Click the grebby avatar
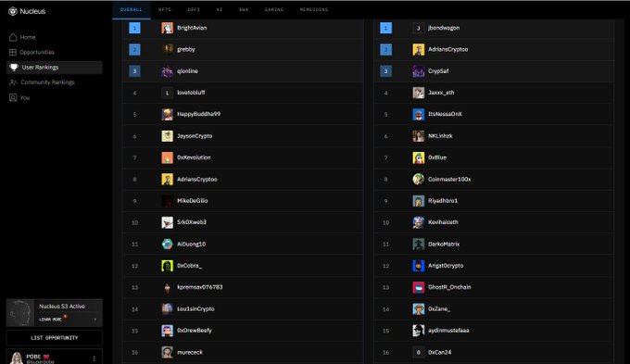Image resolution: width=630 pixels, height=364 pixels. click(167, 49)
